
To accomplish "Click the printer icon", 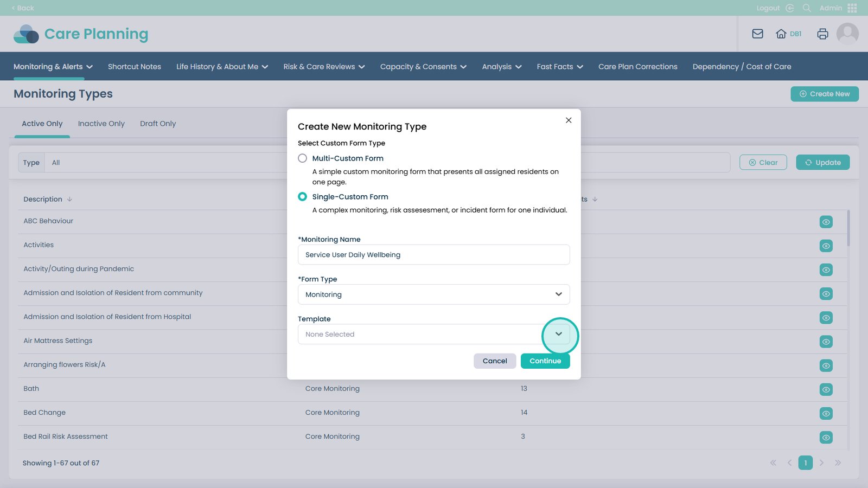I will click(822, 34).
